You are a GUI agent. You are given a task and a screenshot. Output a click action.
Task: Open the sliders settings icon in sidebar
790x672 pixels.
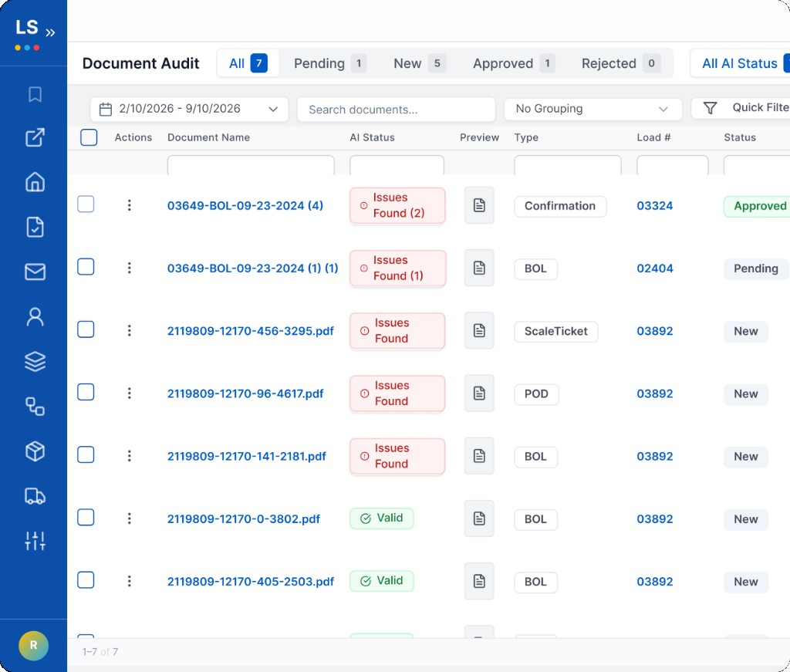(35, 541)
